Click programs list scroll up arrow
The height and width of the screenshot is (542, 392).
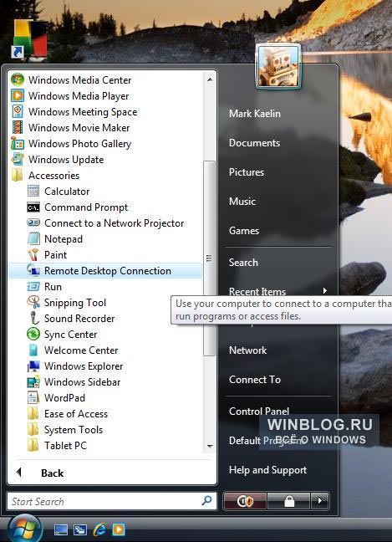point(209,79)
